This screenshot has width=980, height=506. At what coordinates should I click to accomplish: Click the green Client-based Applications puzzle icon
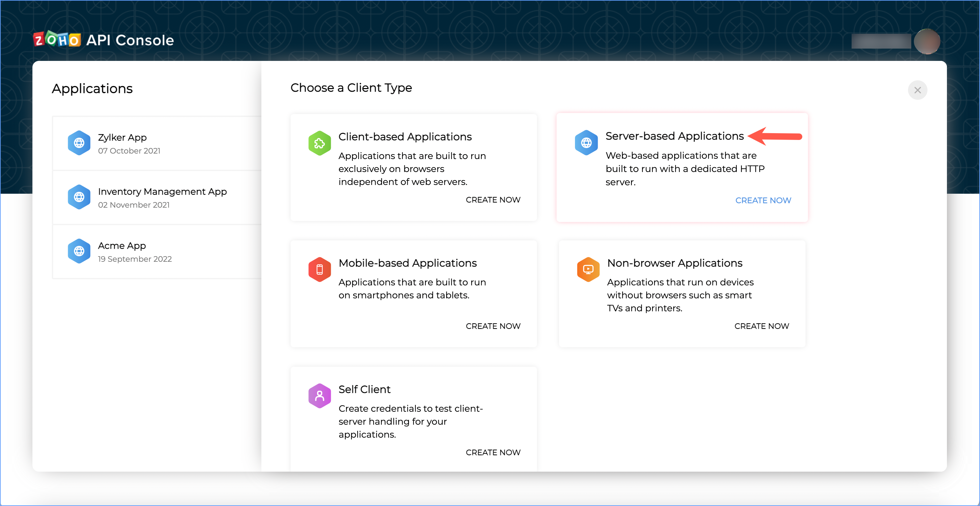[x=319, y=143]
